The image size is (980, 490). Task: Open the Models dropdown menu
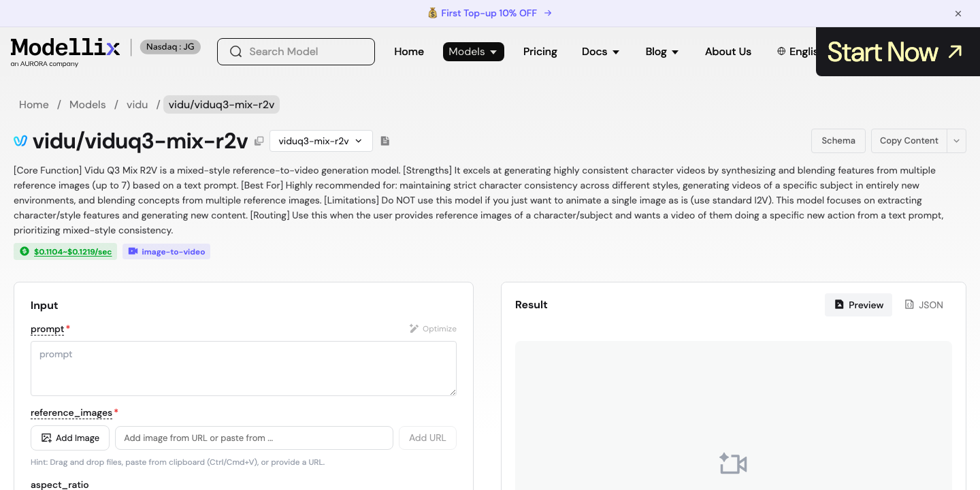474,52
